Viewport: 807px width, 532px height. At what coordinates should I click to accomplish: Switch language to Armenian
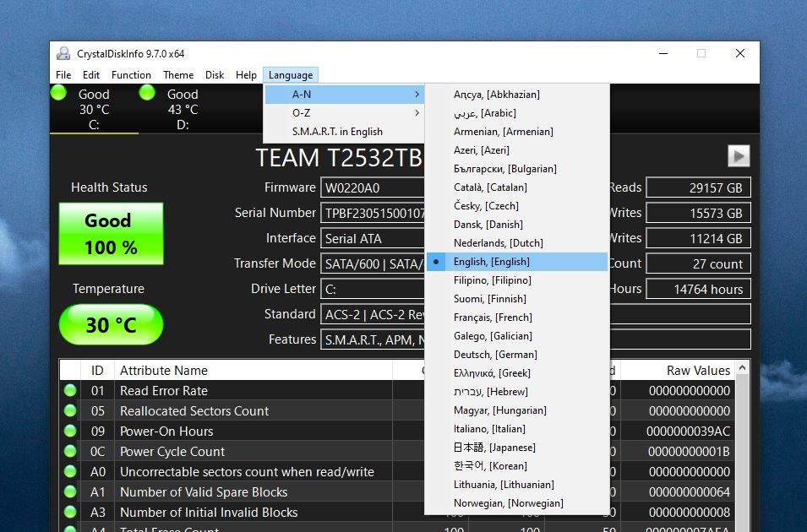tap(517, 131)
